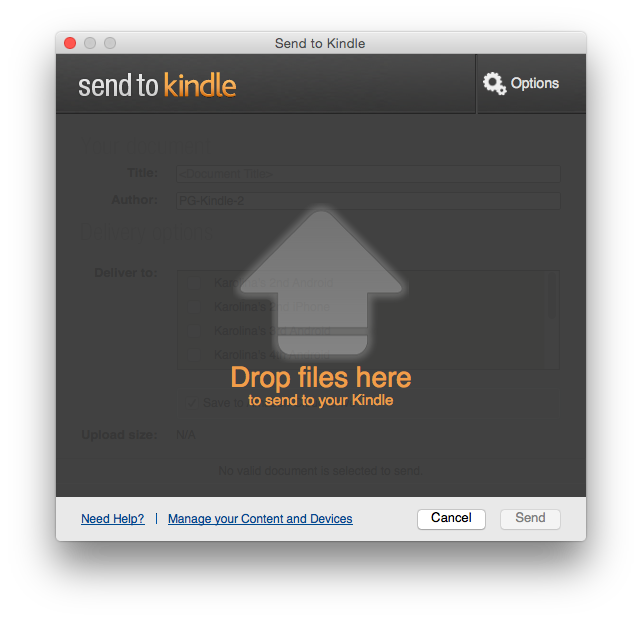Viewport: 642px width, 621px height.
Task: Check Karolina's 4th Android device checkbox
Action: click(x=194, y=354)
